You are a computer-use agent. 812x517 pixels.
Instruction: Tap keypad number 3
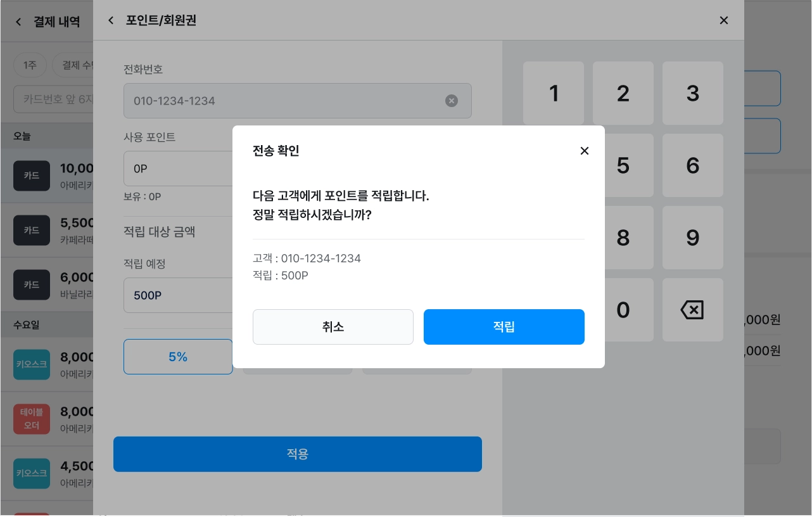pyautogui.click(x=693, y=93)
